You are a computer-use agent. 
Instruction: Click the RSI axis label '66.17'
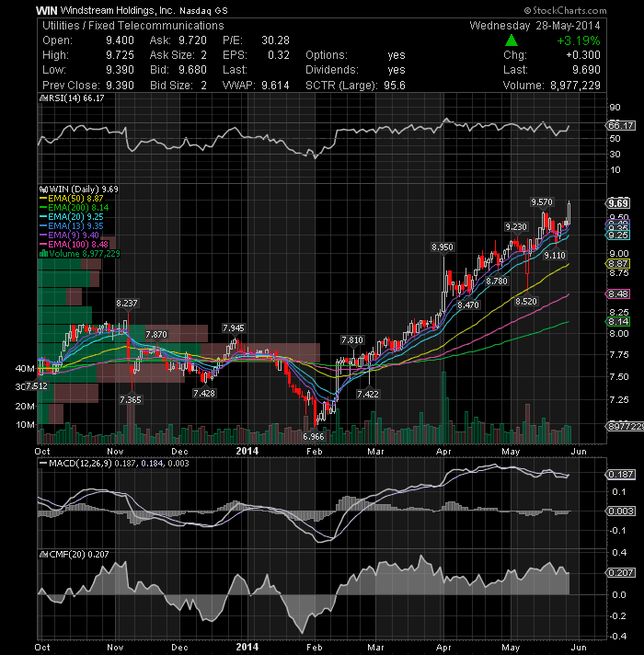tap(620, 125)
